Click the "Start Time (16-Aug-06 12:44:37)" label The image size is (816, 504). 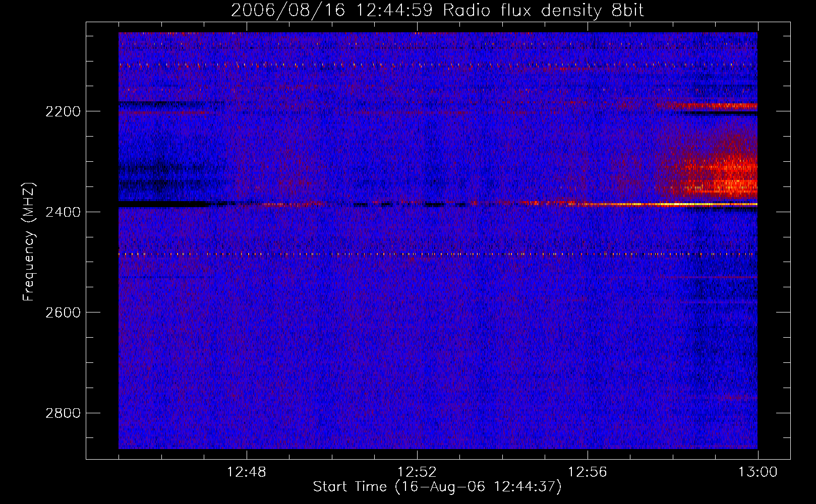(437, 487)
